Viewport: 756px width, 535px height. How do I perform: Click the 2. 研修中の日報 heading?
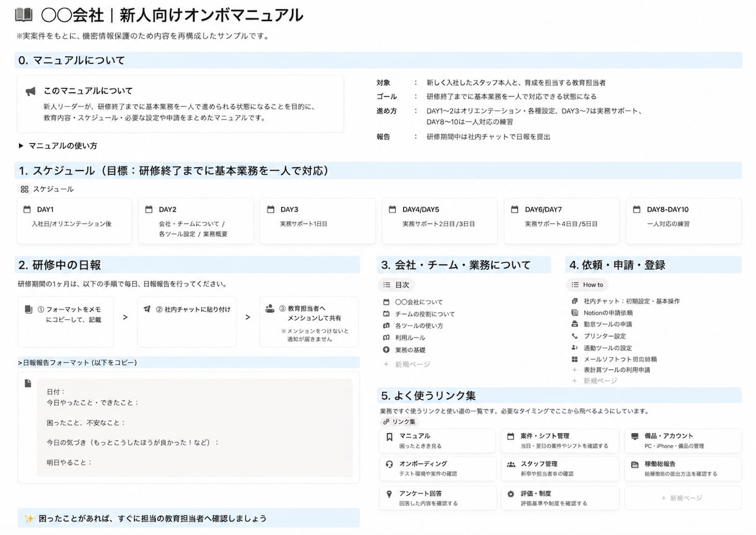[x=59, y=265]
